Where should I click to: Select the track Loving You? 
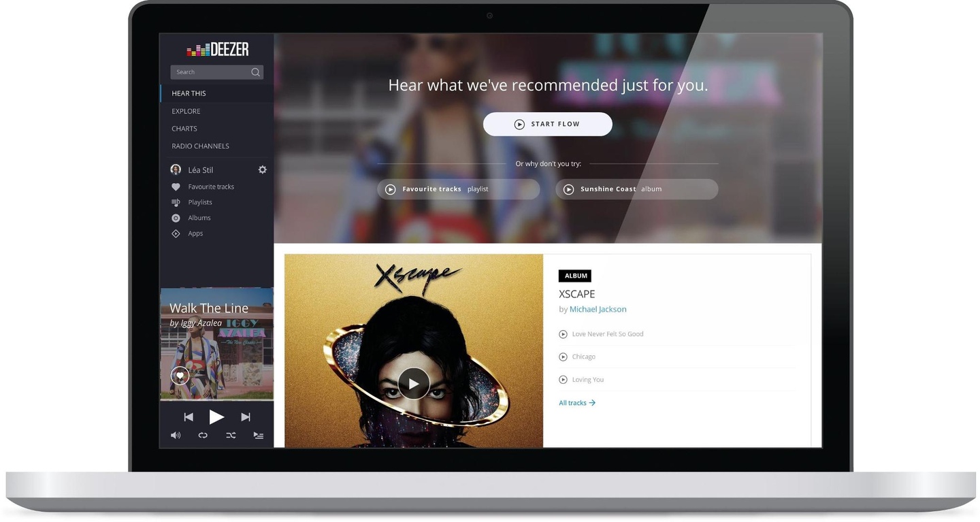588,380
